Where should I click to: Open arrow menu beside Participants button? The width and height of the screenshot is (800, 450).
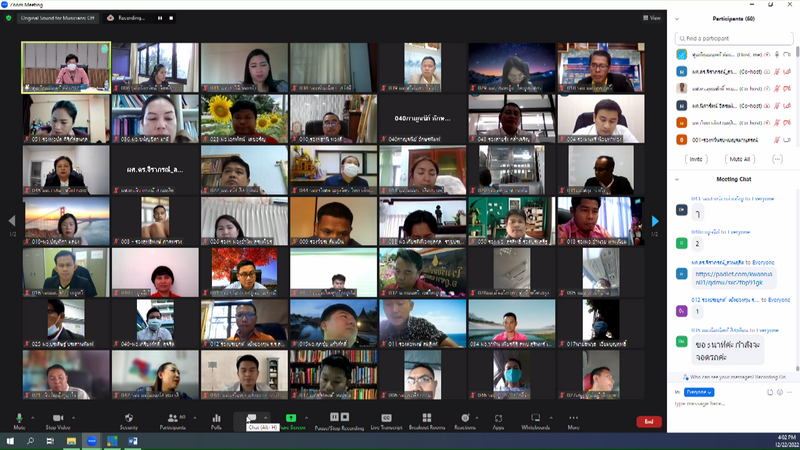194,418
